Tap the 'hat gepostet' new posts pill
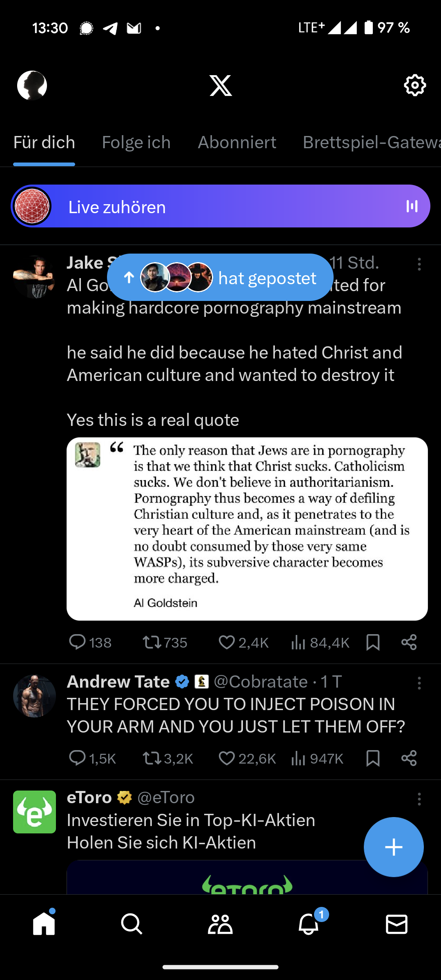The width and height of the screenshot is (441, 980). click(220, 278)
